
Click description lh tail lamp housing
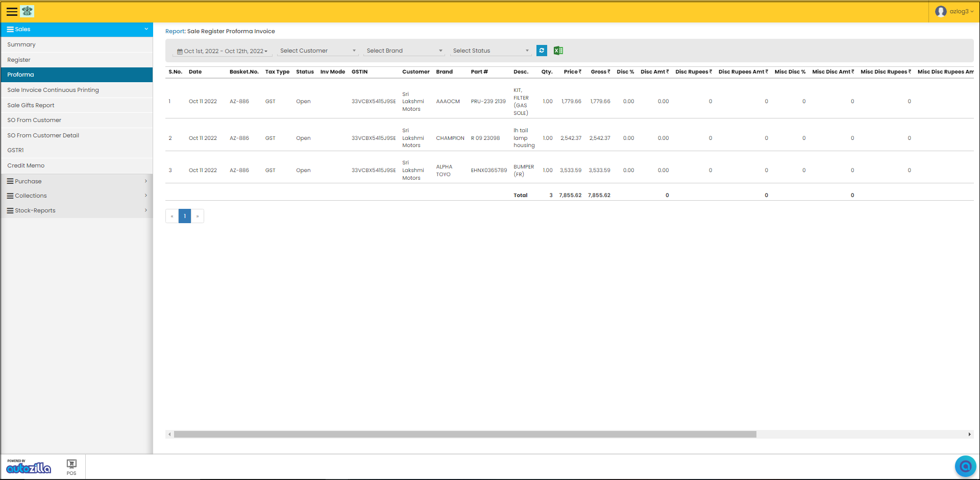click(x=524, y=138)
